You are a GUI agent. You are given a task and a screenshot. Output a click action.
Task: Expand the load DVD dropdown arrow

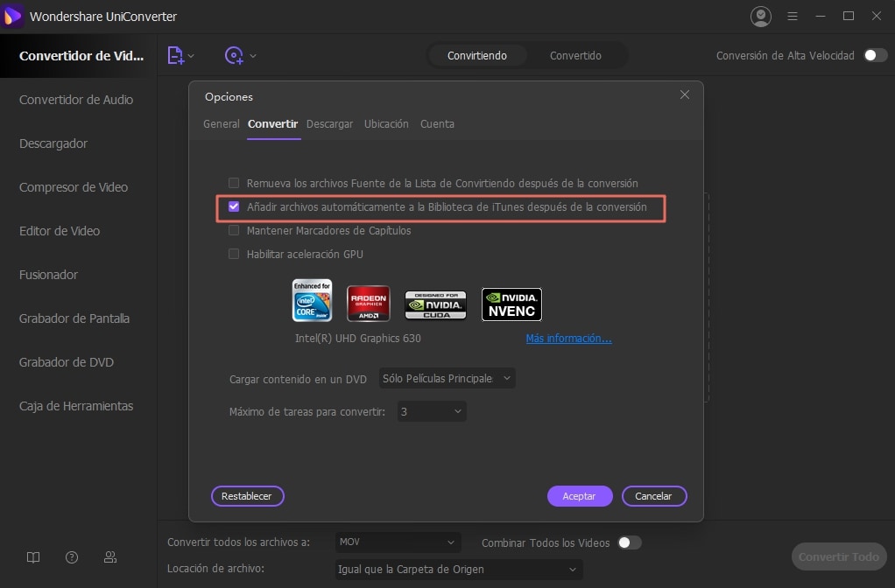[253, 56]
